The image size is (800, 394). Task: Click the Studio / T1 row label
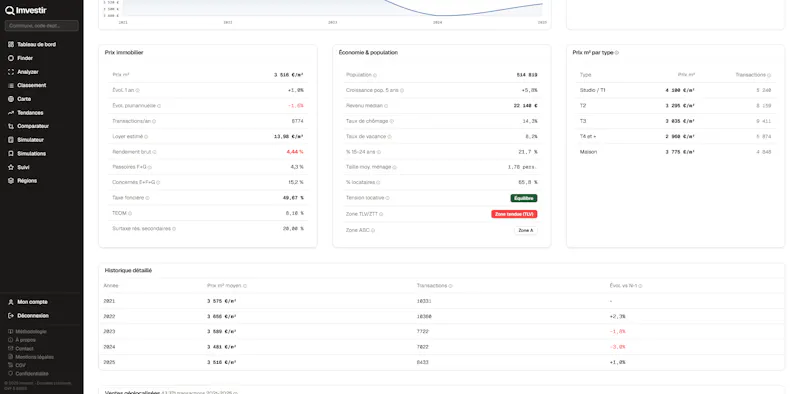coord(592,90)
